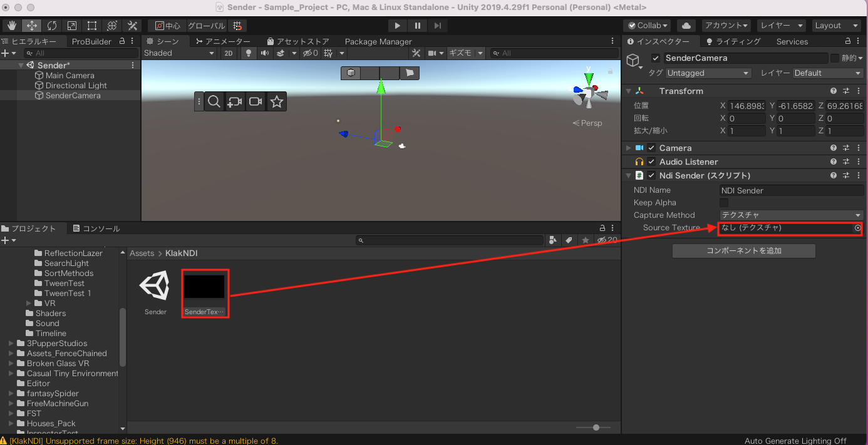The width and height of the screenshot is (868, 445).
Task: Click the magnifier overlay icon in scene
Action: [214, 101]
